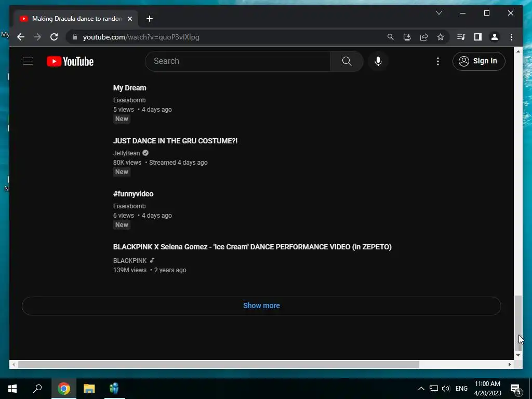Image resolution: width=532 pixels, height=399 pixels.
Task: Go back with browser back arrow
Action: click(21, 37)
